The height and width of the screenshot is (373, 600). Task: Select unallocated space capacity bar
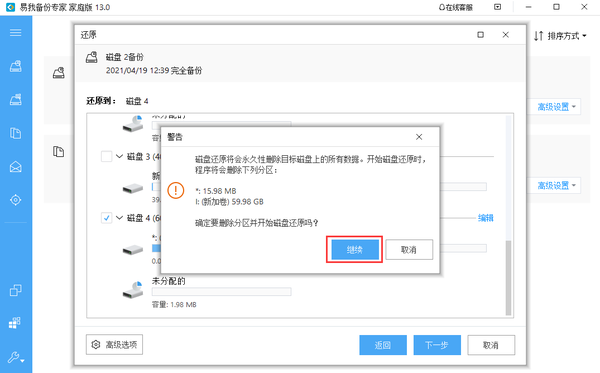(221, 292)
